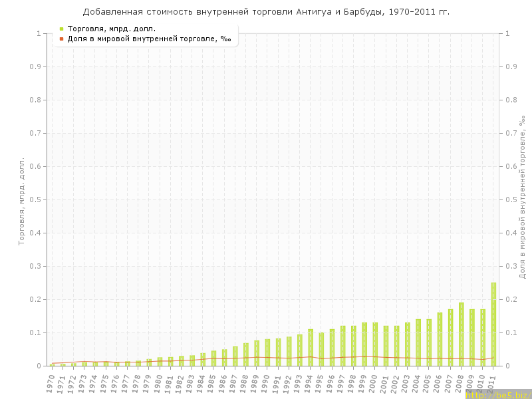Click the green legend swatch for Торговля

(x=61, y=29)
